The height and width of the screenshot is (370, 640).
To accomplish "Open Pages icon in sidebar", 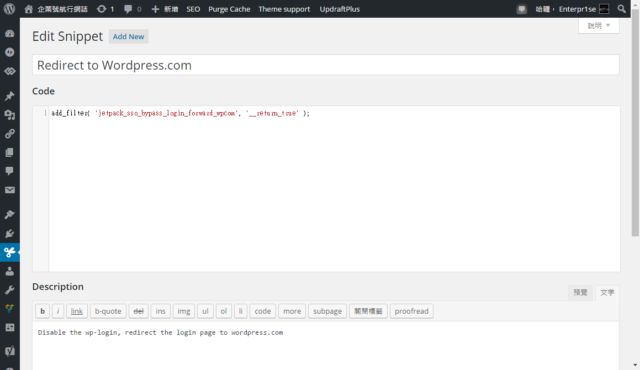I will click(x=9, y=153).
